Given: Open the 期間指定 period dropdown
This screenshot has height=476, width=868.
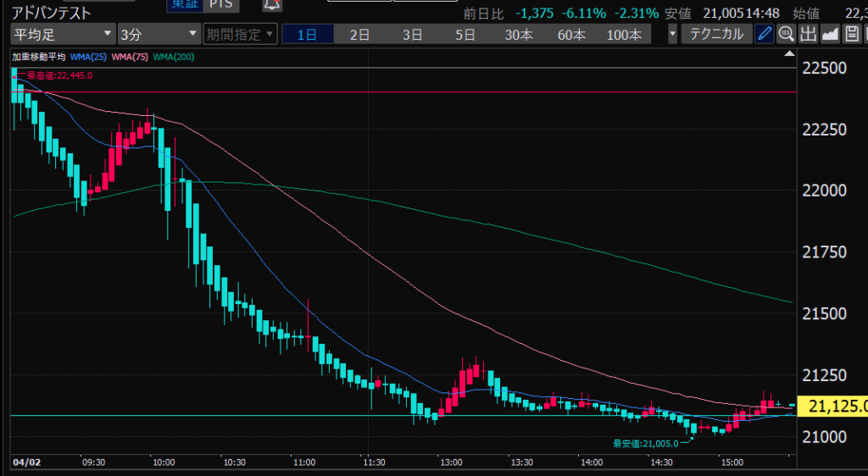Looking at the screenshot, I should tap(240, 34).
